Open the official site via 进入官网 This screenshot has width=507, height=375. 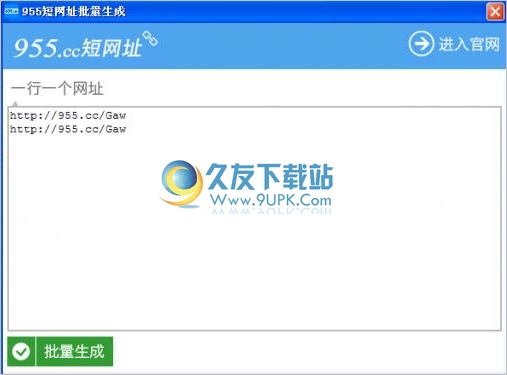(454, 44)
